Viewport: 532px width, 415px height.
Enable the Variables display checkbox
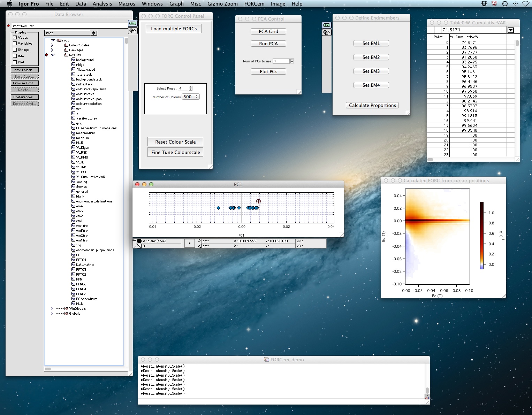(15, 44)
